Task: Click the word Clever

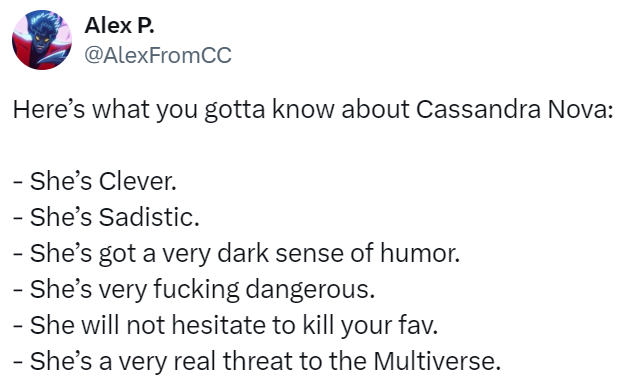Action: pos(138,181)
